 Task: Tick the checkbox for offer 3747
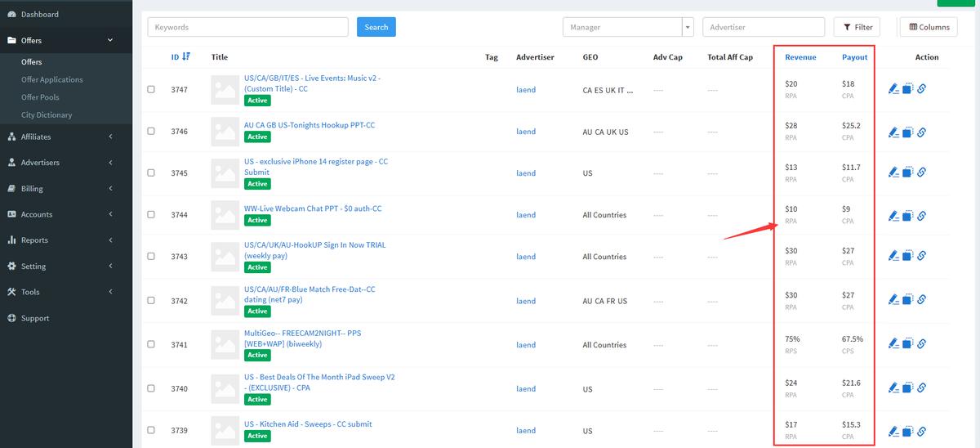pos(151,89)
